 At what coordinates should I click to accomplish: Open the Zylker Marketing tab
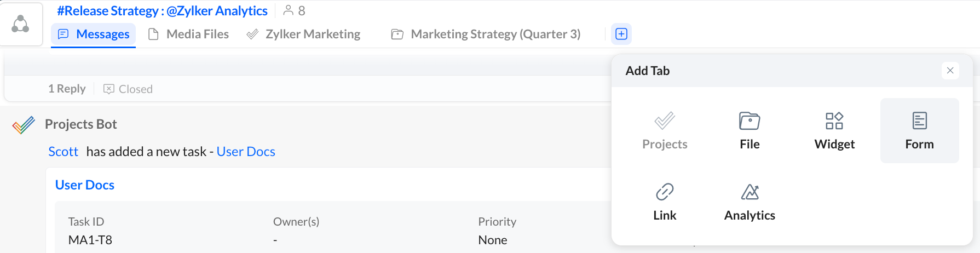pos(304,34)
